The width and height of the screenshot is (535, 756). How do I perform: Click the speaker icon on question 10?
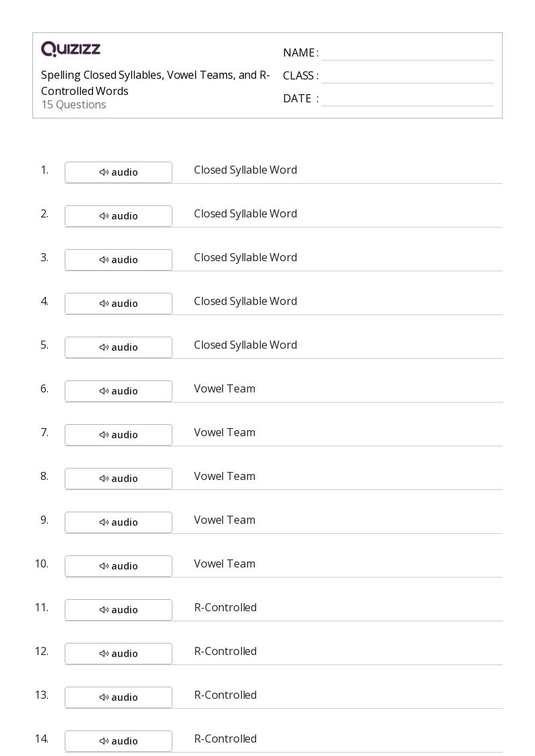tap(104, 566)
